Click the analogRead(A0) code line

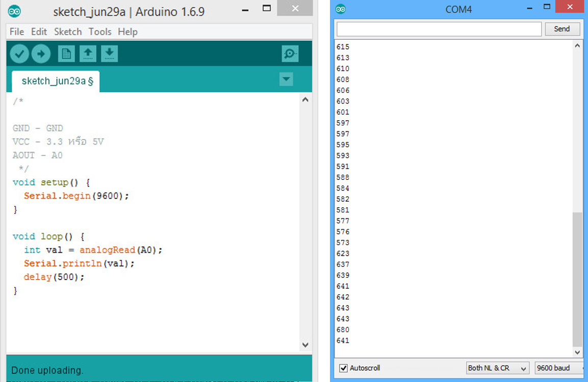pos(93,250)
